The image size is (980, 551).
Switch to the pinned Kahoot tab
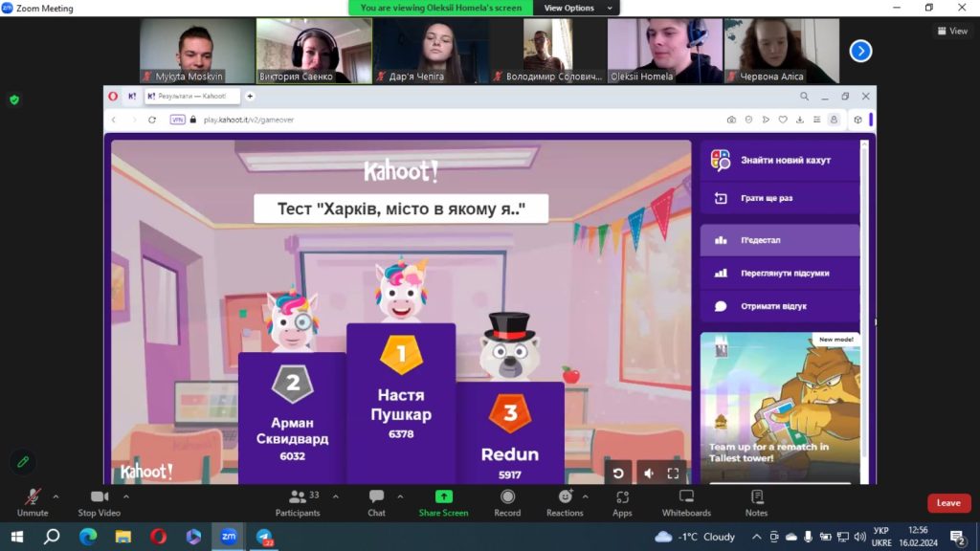pos(132,97)
